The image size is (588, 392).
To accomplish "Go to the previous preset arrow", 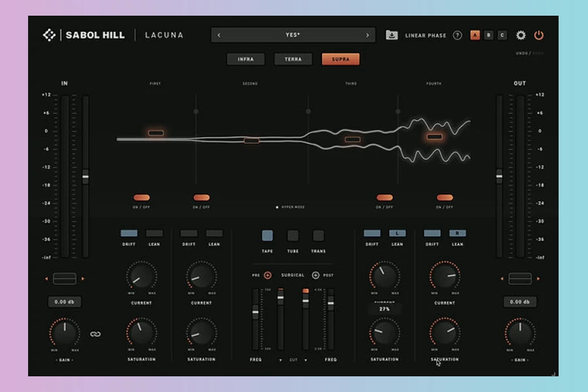I will click(219, 35).
